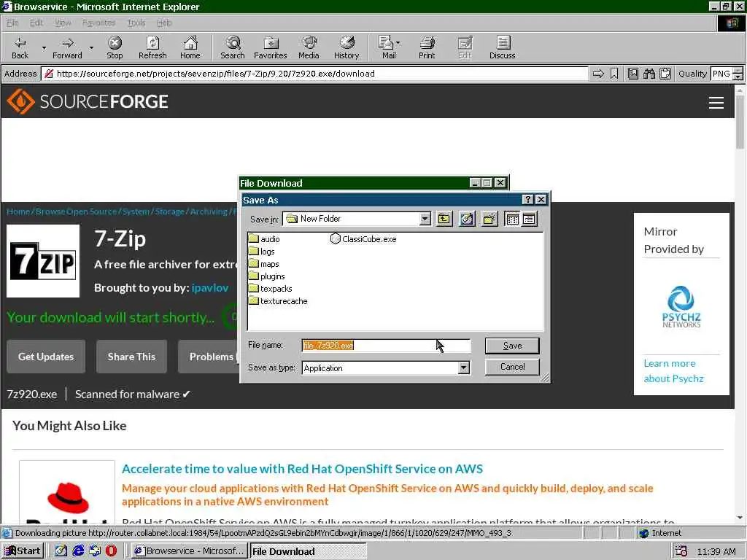Click the Discuss toolbar button
The image size is (747, 560).
coord(502,47)
